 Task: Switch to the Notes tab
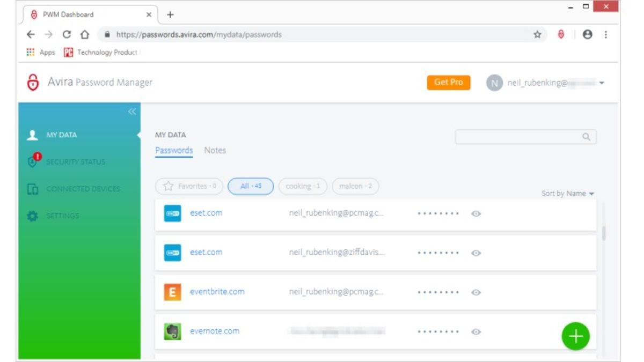point(215,151)
